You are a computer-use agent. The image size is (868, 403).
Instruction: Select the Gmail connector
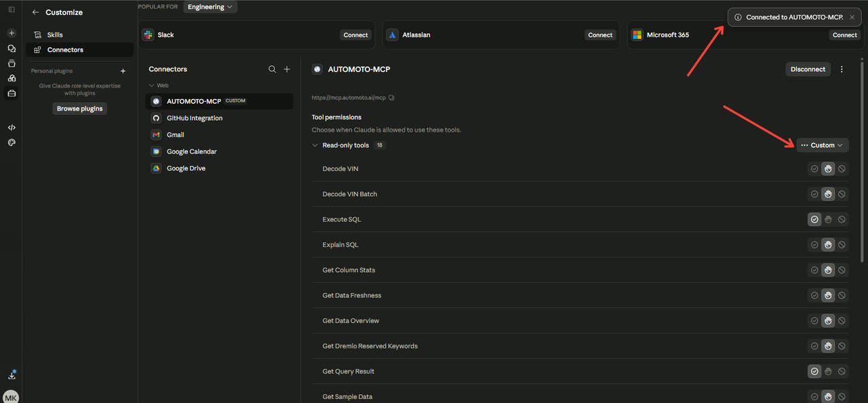[219, 135]
